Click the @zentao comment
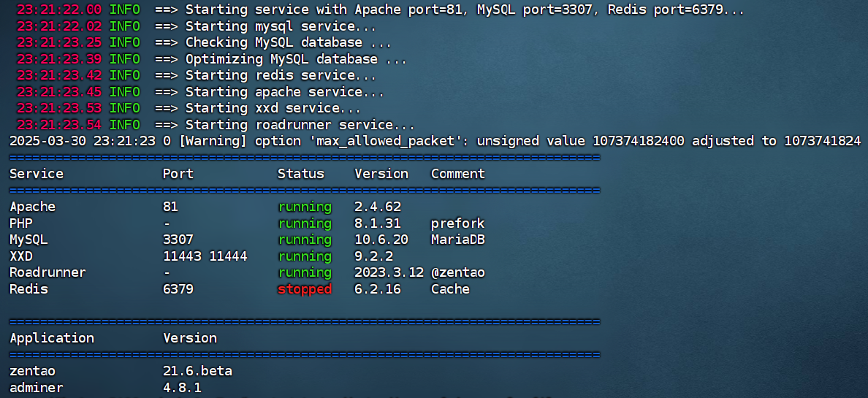 (x=458, y=273)
